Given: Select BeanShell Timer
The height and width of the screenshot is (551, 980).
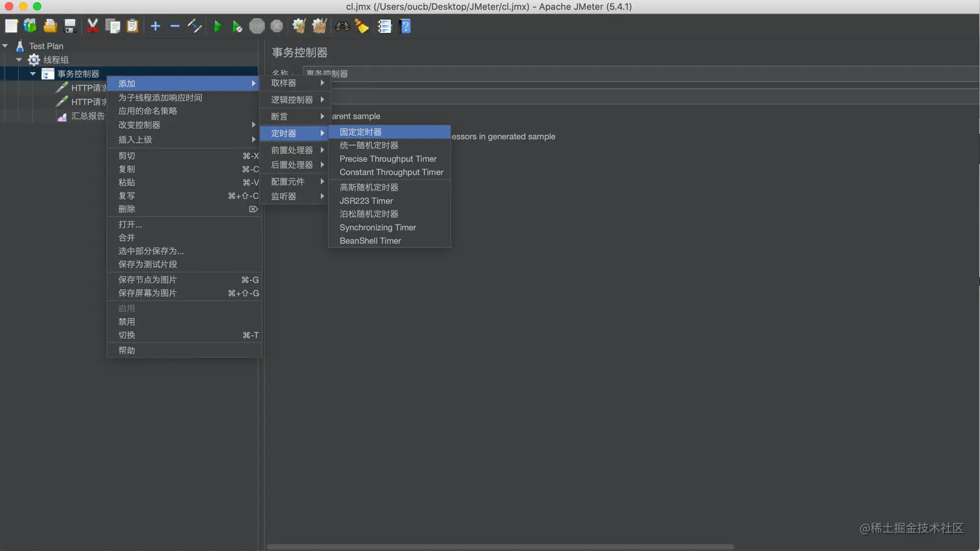Looking at the screenshot, I should pyautogui.click(x=390, y=240).
